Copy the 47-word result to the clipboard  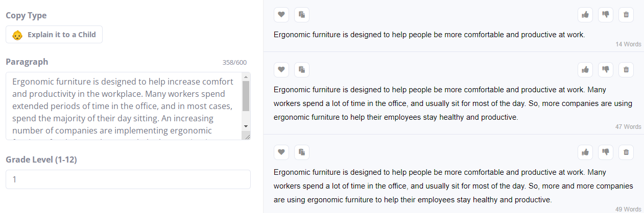tap(302, 69)
